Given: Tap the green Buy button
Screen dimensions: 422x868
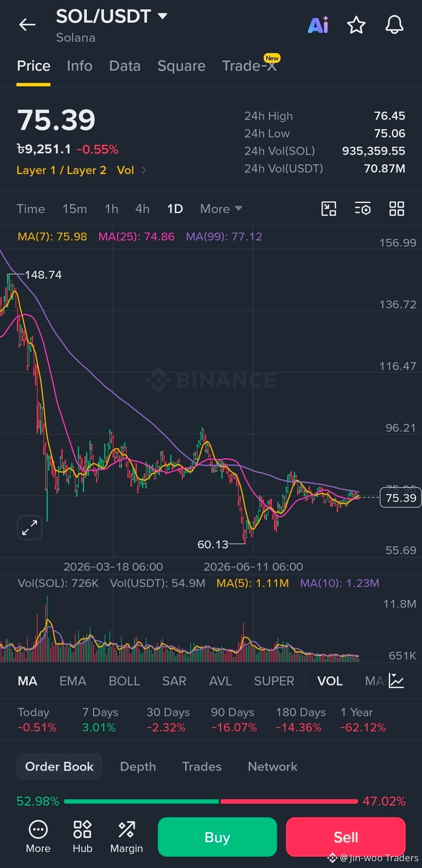Looking at the screenshot, I should tap(217, 837).
